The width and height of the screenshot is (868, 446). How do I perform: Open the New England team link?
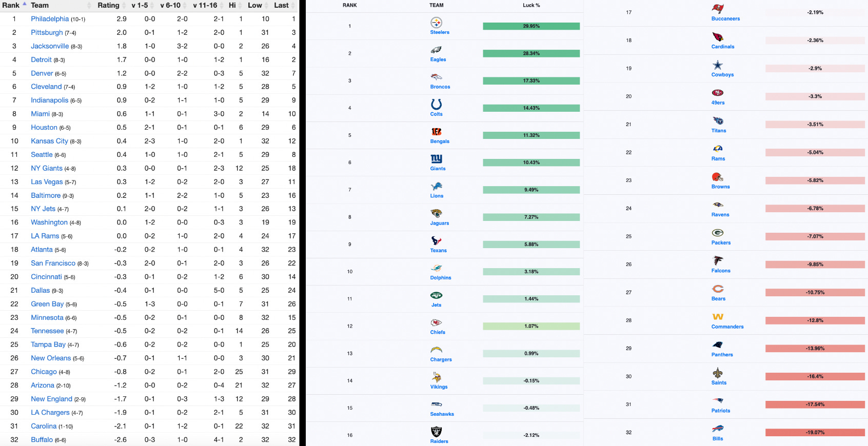coord(51,399)
